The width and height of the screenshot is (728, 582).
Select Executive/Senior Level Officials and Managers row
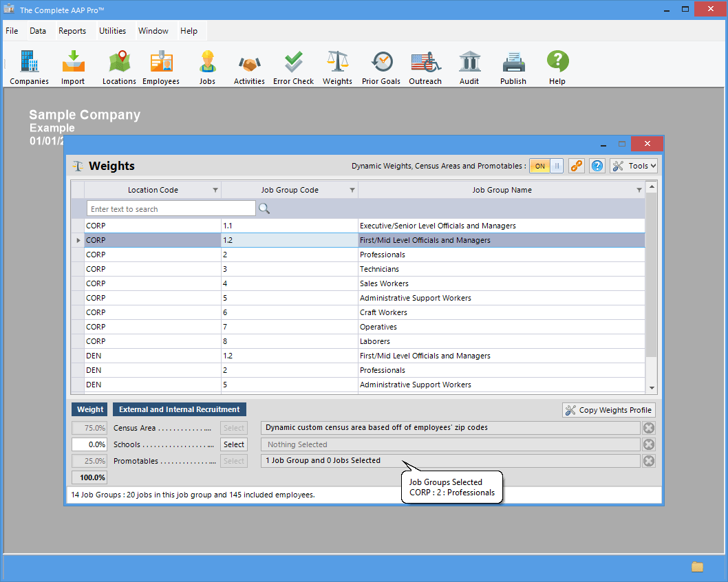[x=358, y=226]
